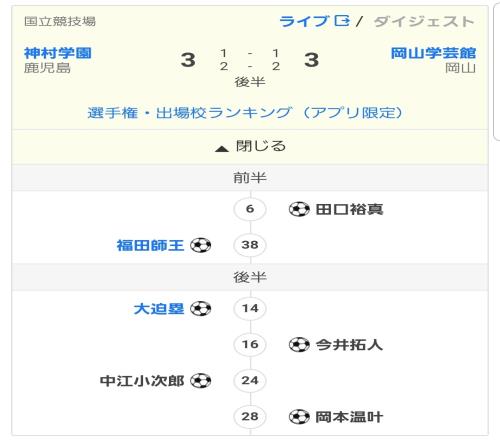Click the soccer ball icon beside 田口裕真

point(299,209)
